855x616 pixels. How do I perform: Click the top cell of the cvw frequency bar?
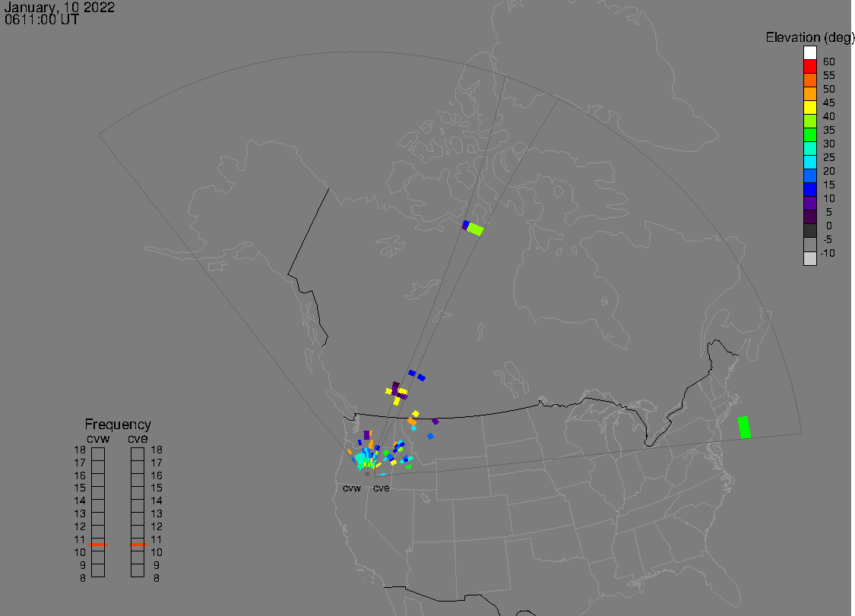pyautogui.click(x=98, y=453)
